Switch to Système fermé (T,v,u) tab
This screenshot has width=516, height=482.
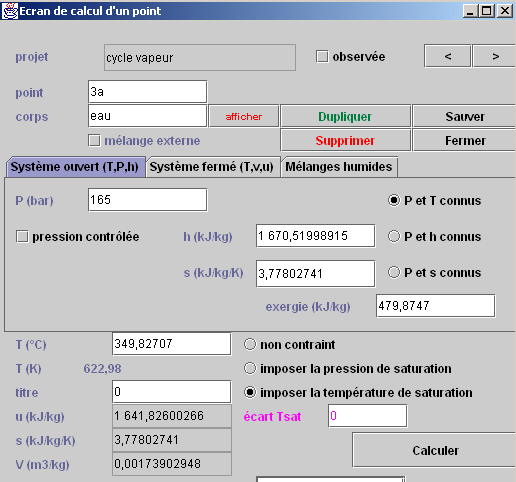[x=213, y=167]
